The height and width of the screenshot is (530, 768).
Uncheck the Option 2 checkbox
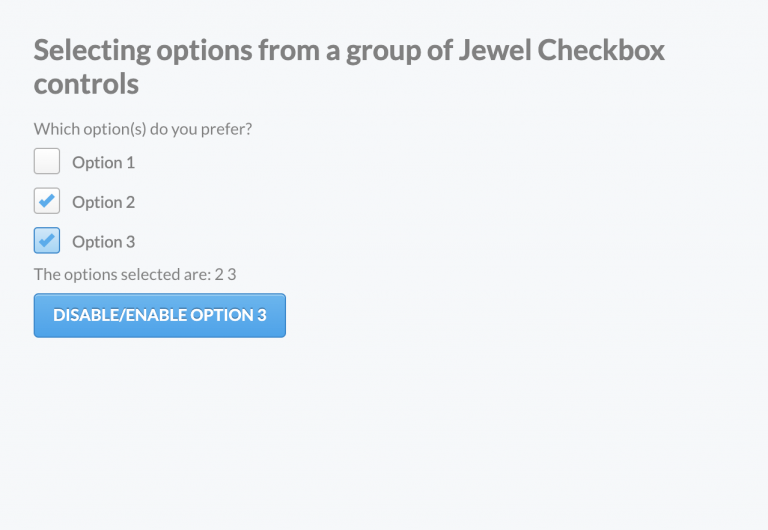(47, 201)
